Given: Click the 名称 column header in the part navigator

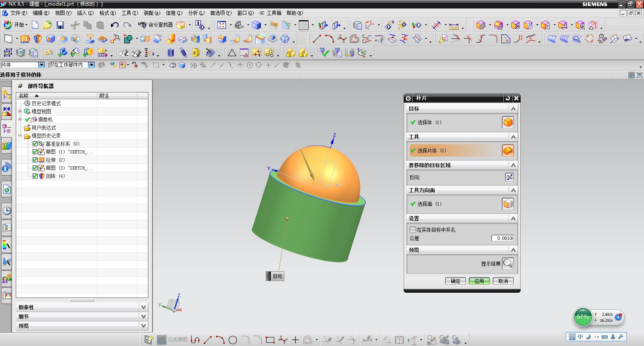Looking at the screenshot, I should [x=56, y=96].
